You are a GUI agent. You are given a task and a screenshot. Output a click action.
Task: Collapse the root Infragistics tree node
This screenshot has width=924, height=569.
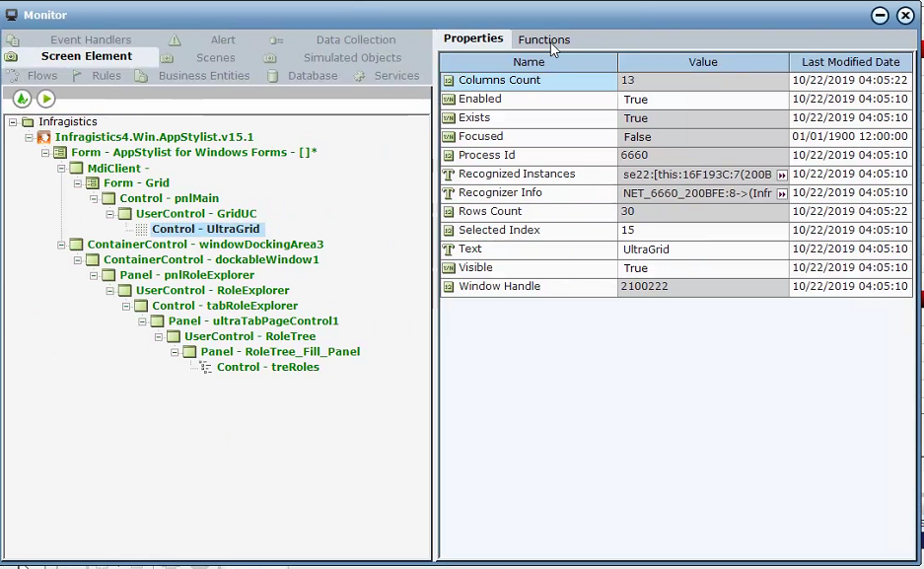tap(12, 122)
